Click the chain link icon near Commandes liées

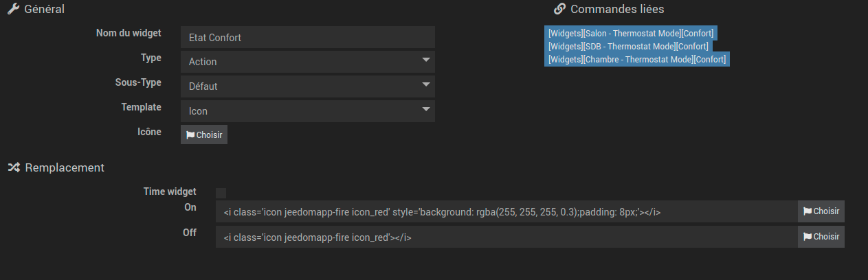(559, 10)
